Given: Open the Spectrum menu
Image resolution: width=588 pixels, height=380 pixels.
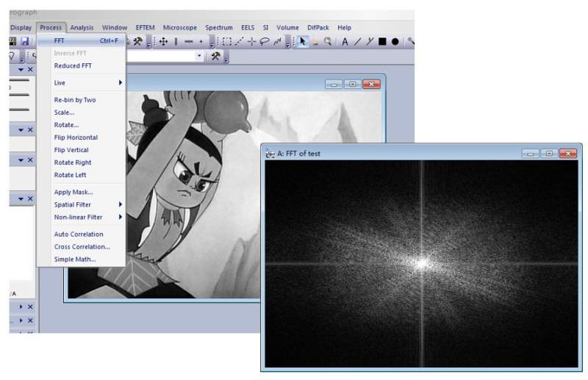Looking at the screenshot, I should (x=219, y=27).
